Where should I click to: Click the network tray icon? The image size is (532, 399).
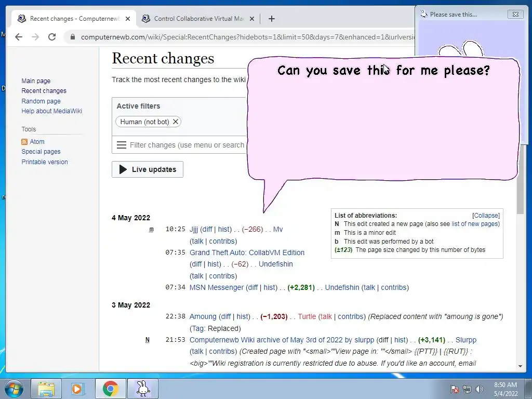tap(467, 389)
